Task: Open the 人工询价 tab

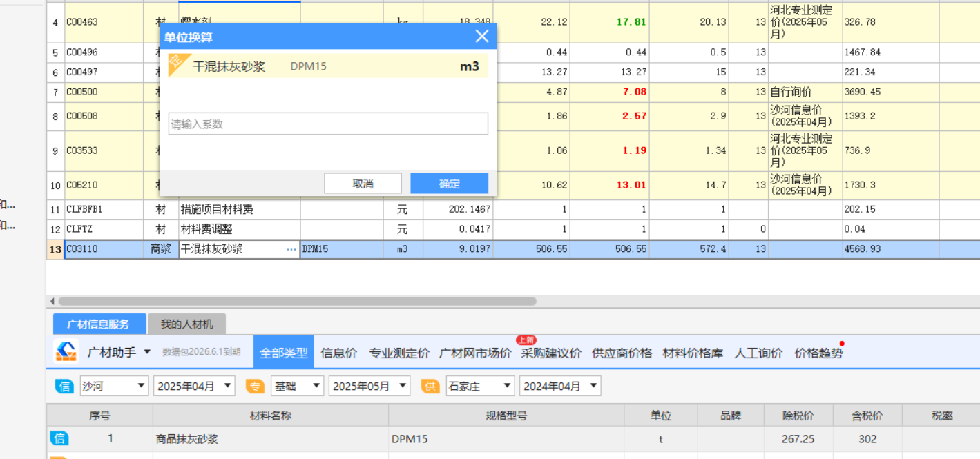Action: pos(758,353)
